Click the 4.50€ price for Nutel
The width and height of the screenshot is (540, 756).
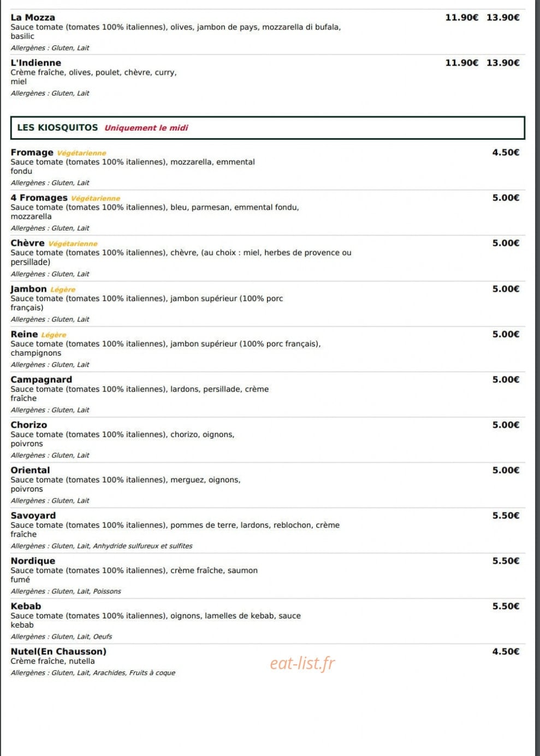point(506,652)
